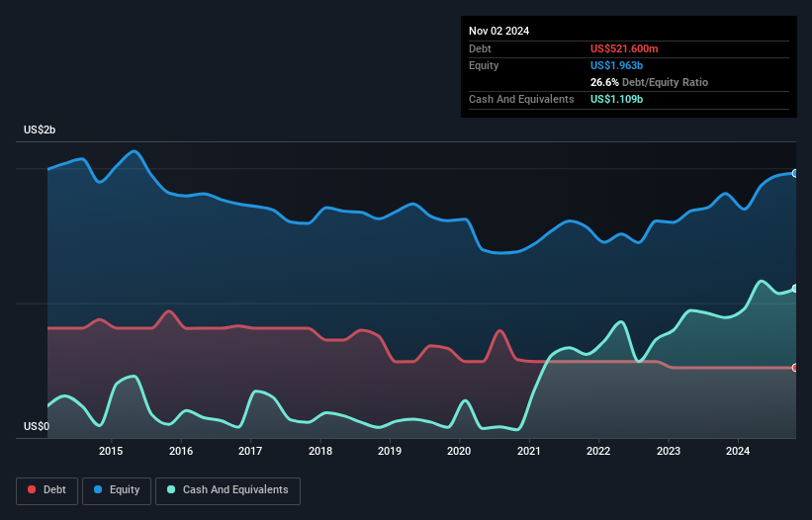Click the Equity row label in tooltip

[x=484, y=65]
